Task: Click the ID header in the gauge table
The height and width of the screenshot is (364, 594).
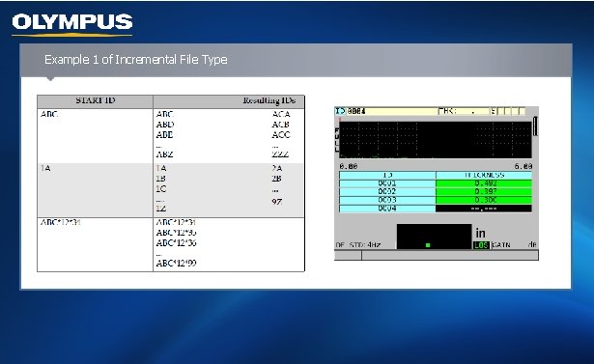Action: click(387, 175)
